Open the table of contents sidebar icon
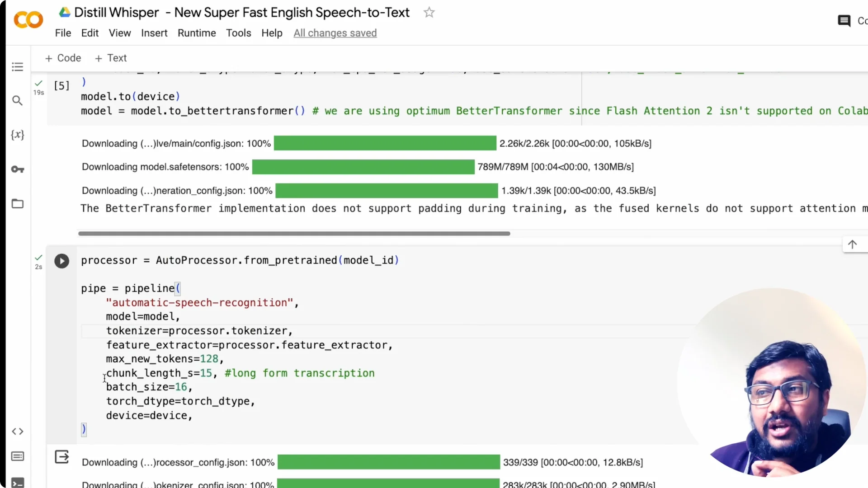Image resolution: width=868 pixels, height=488 pixels. tap(17, 67)
